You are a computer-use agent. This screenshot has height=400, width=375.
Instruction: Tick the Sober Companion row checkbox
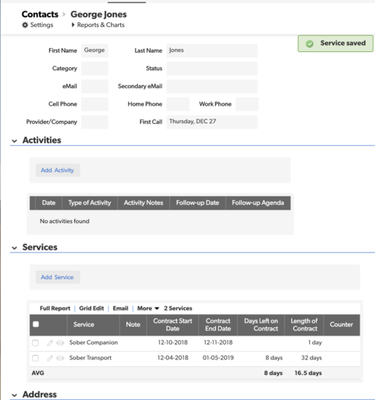tap(35, 343)
